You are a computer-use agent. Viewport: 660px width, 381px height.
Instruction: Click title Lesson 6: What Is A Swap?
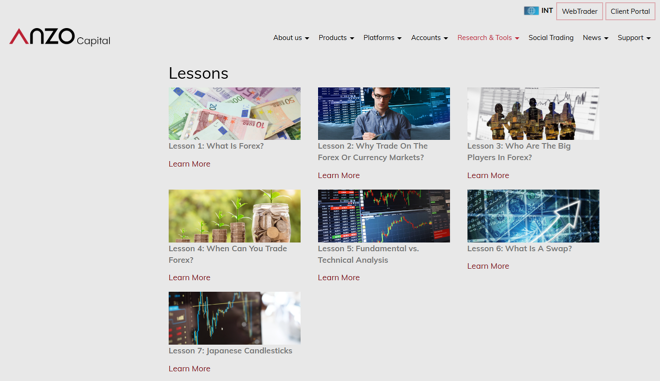519,248
